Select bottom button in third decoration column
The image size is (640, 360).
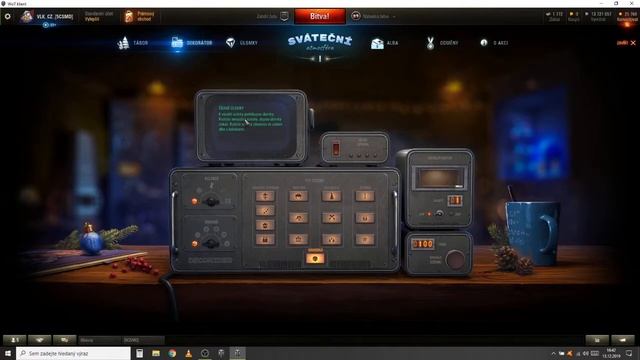[x=331, y=240]
